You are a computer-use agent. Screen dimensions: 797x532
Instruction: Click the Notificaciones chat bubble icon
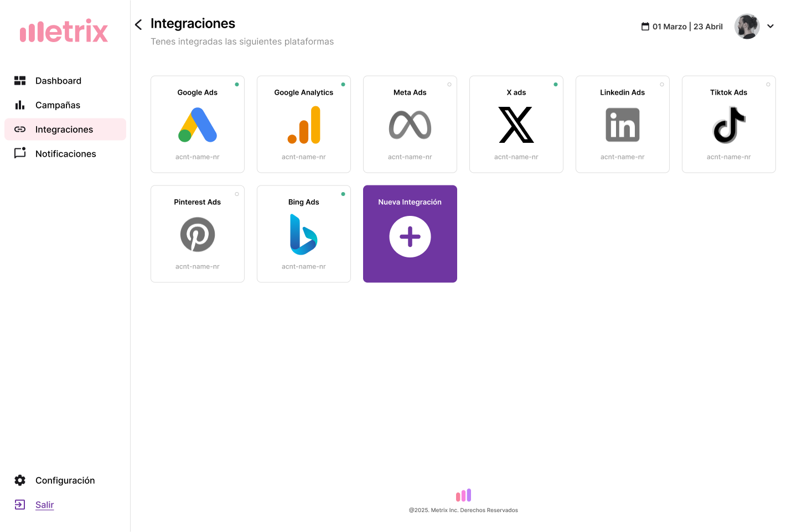[20, 153]
